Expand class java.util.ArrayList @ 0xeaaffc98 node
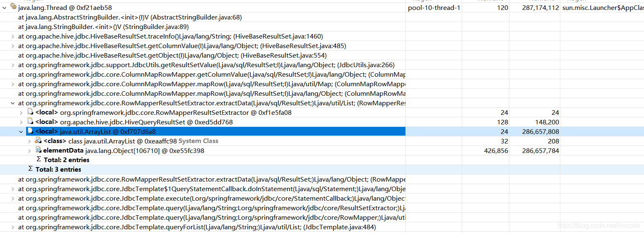Viewport: 644px width, 233px height. pos(29,141)
